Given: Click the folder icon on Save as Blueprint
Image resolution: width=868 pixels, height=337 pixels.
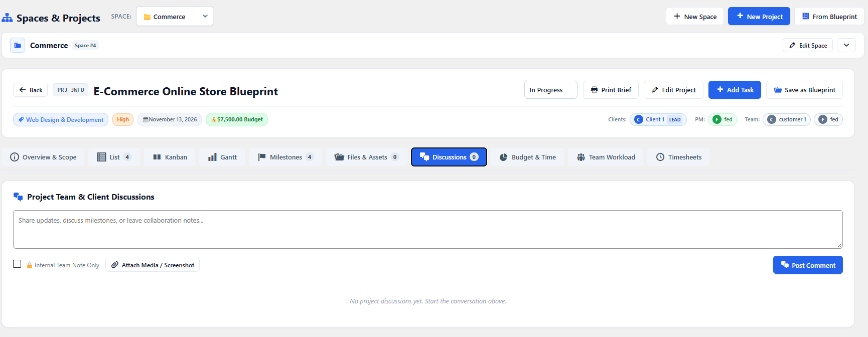Looking at the screenshot, I should click(x=778, y=90).
